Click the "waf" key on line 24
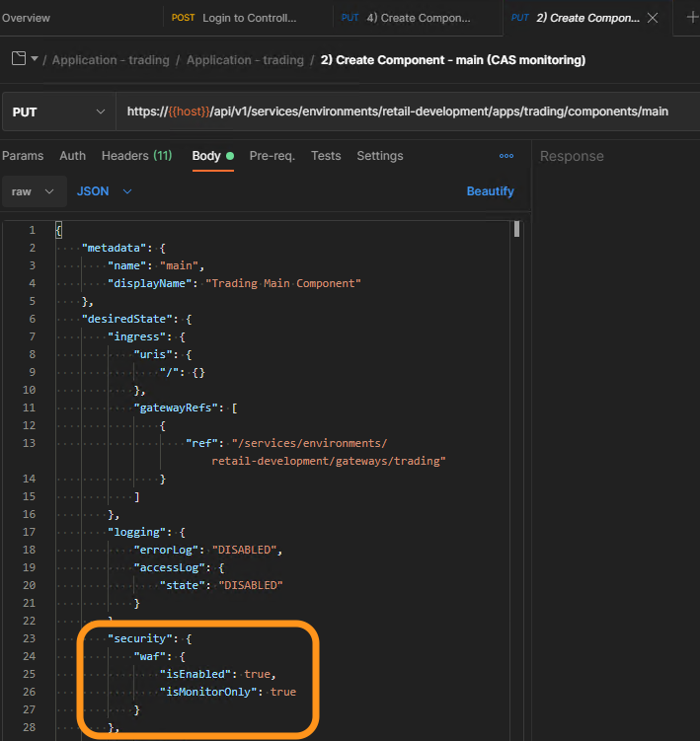 [153, 656]
